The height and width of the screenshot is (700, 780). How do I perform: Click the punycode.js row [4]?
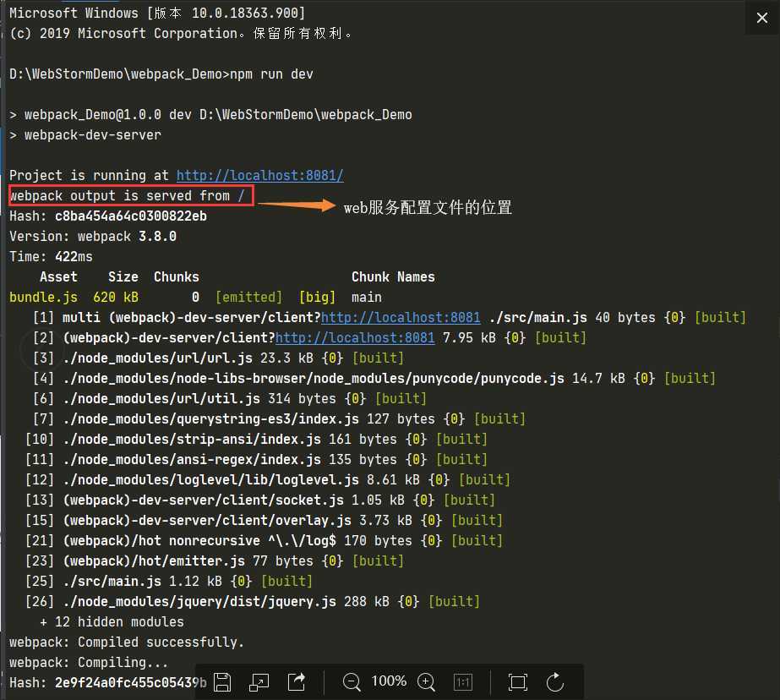374,379
